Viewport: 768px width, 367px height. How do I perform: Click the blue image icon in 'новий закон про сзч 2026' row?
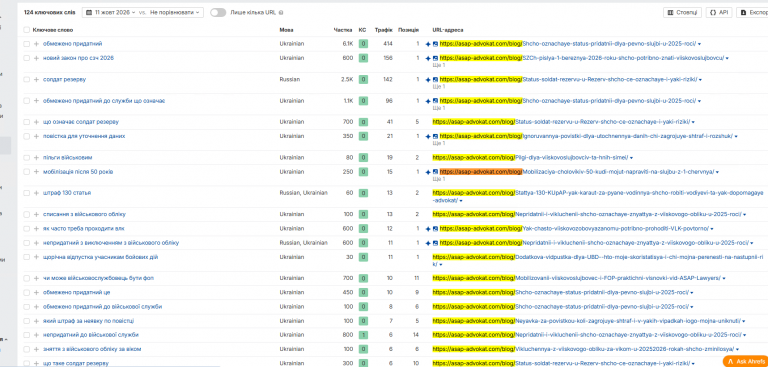pyautogui.click(x=435, y=58)
